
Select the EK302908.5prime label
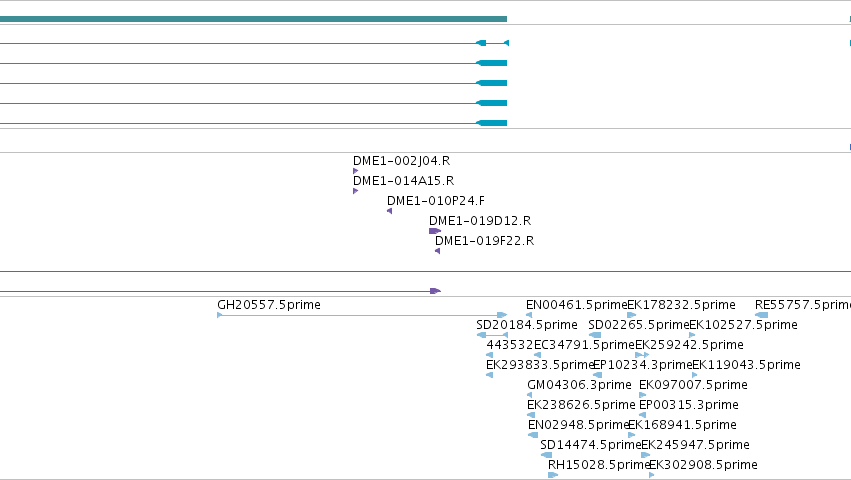[703, 465]
